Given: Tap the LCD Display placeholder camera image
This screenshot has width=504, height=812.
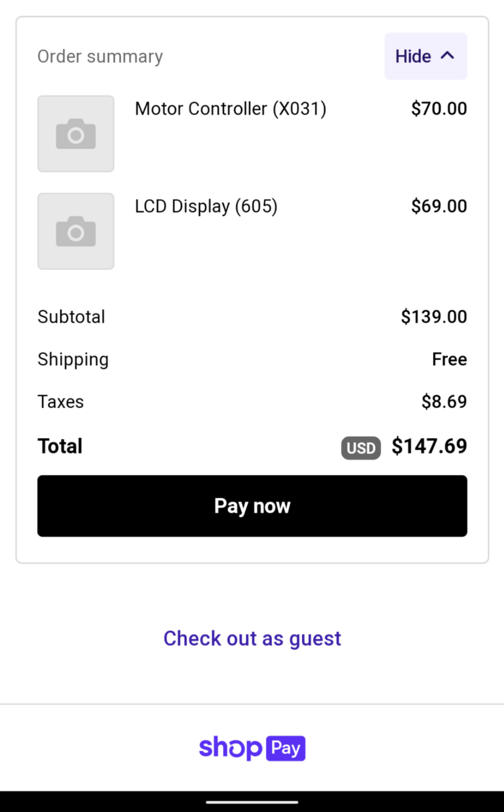Looking at the screenshot, I should pos(76,231).
